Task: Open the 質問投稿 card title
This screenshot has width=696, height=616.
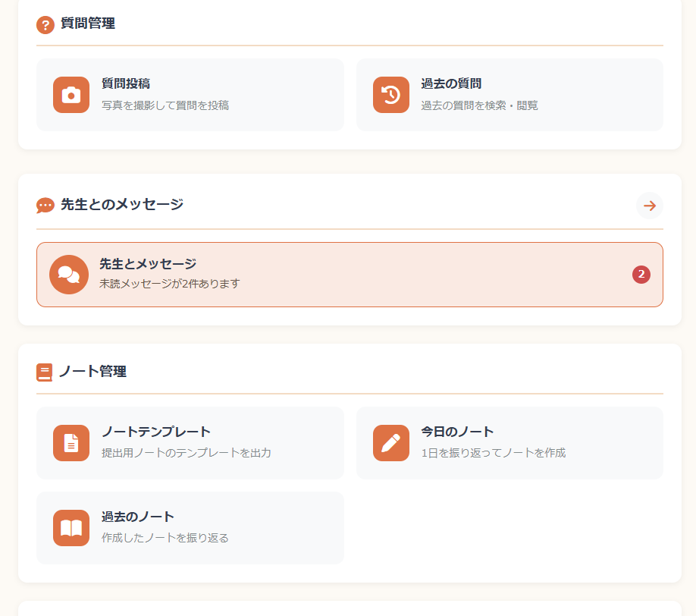Action: click(126, 83)
